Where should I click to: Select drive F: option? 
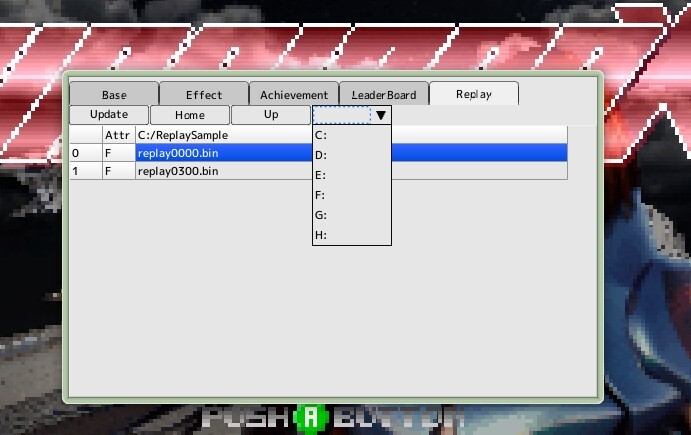[352, 195]
